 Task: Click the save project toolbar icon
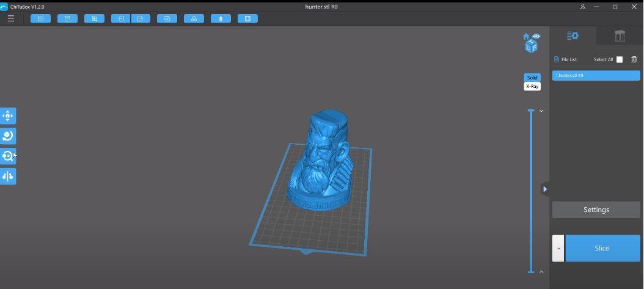67,18
